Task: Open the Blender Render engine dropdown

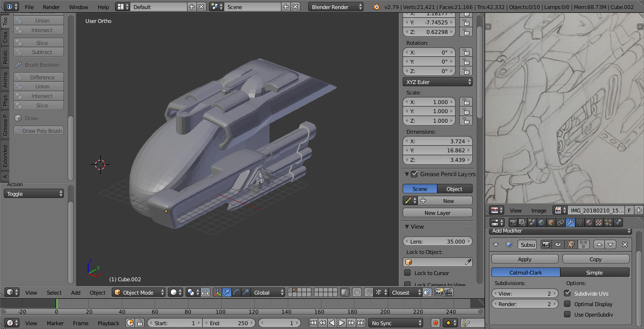Action: 336,7
